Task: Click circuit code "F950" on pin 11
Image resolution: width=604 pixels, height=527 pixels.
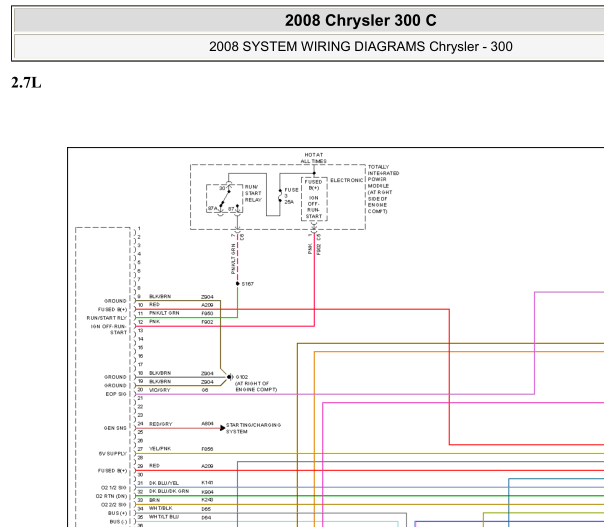Action: (x=207, y=314)
